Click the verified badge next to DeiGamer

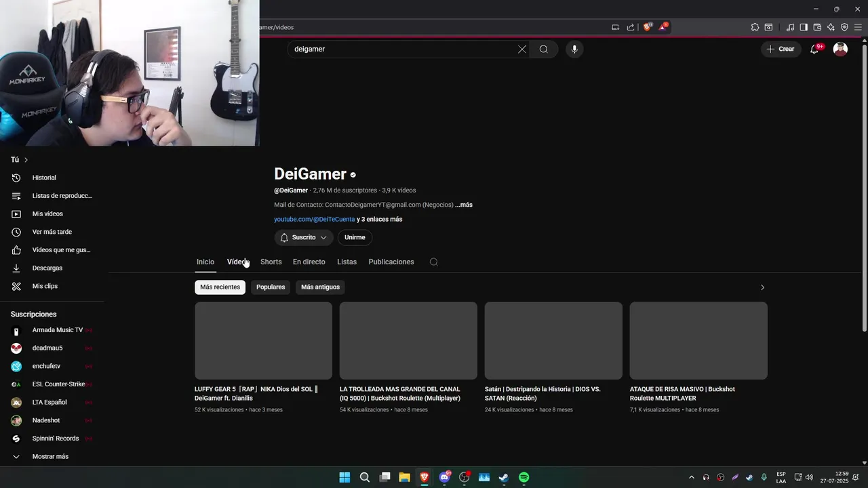353,175
